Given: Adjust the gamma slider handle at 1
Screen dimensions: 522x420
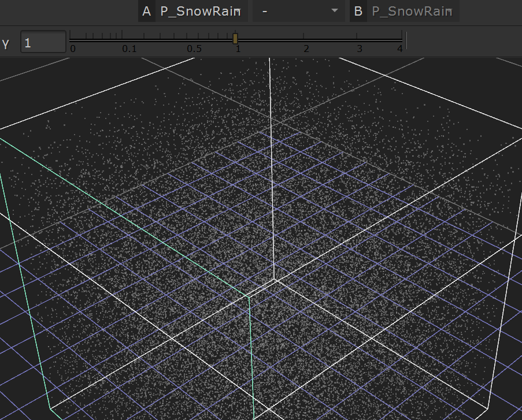Looking at the screenshot, I should [x=235, y=39].
